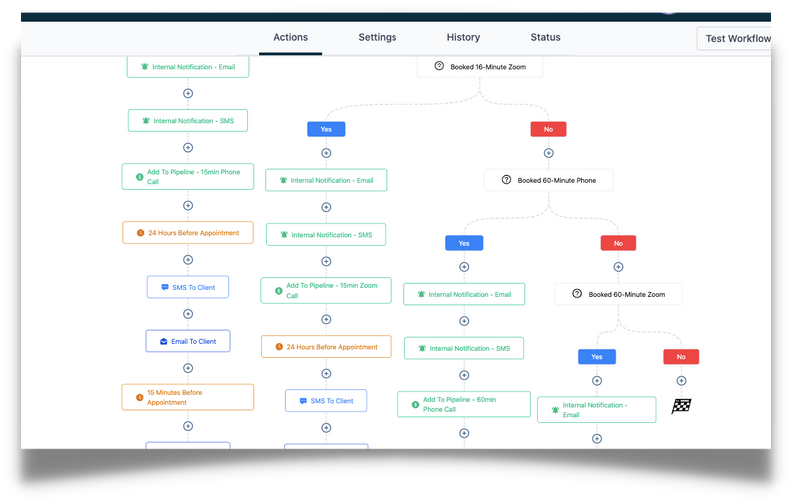Viewport: 792px width, 502px height.
Task: Select No branch under Booked 60-Minute Phone
Action: click(618, 243)
